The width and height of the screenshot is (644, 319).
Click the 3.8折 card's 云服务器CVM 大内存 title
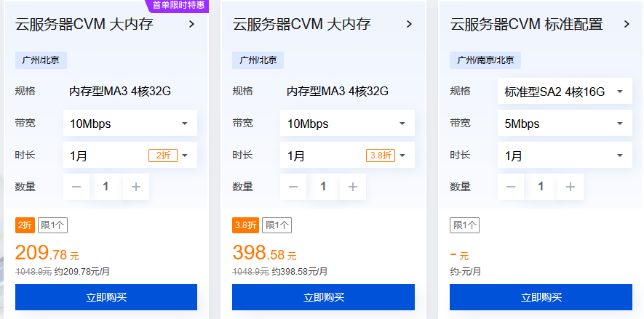[301, 24]
